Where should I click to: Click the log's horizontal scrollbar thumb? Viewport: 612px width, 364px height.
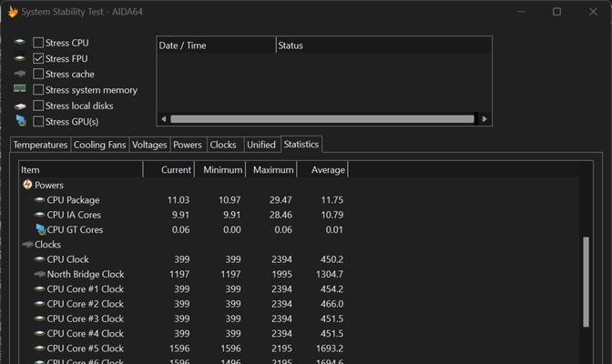pyautogui.click(x=322, y=119)
